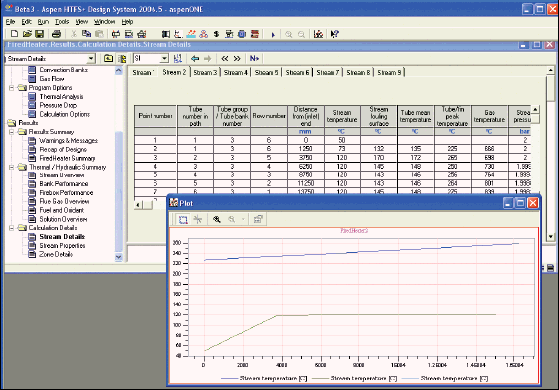Screen dimensions: 559x390
Task: Toggle the crosshair cursor tool in Plot toolbar
Action: tap(198, 219)
